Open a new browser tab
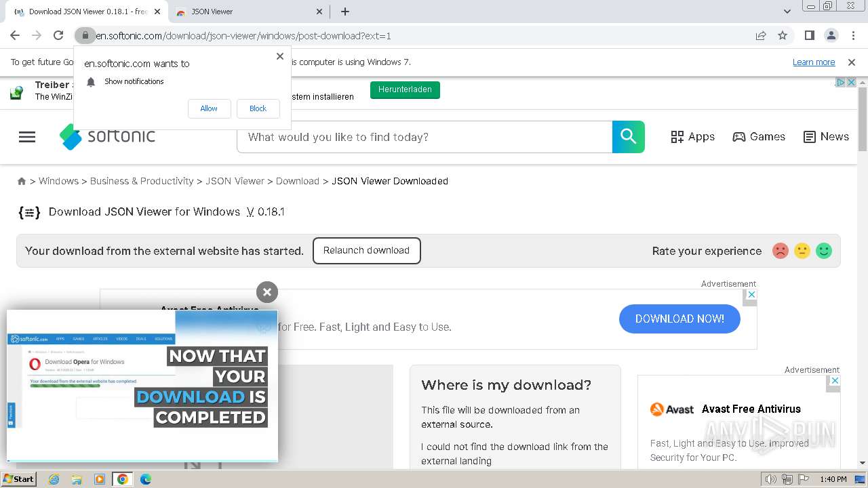 (x=345, y=12)
